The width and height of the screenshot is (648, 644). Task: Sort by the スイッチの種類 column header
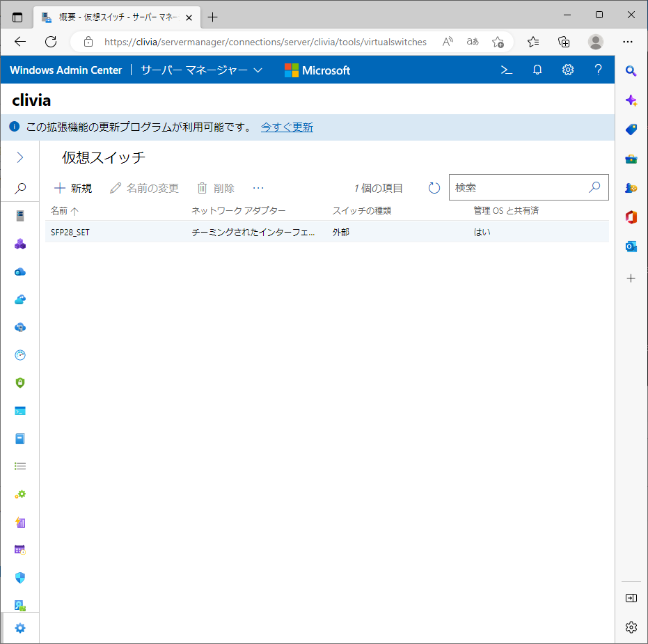click(x=362, y=211)
